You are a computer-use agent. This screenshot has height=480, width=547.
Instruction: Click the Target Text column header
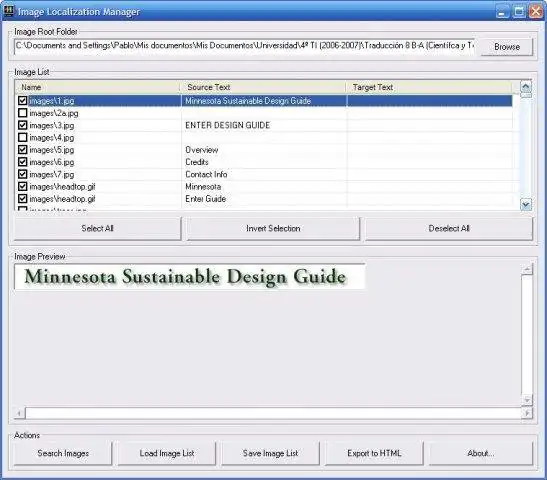click(429, 87)
